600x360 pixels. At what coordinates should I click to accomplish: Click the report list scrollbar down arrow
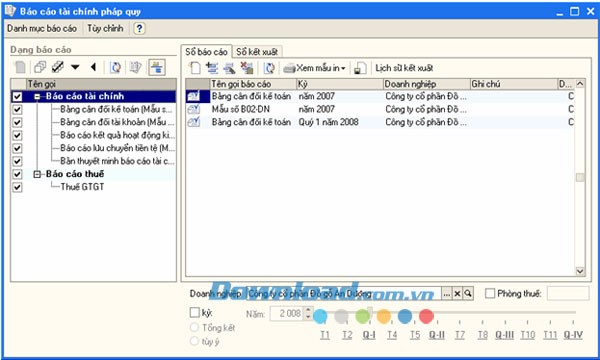[580, 271]
